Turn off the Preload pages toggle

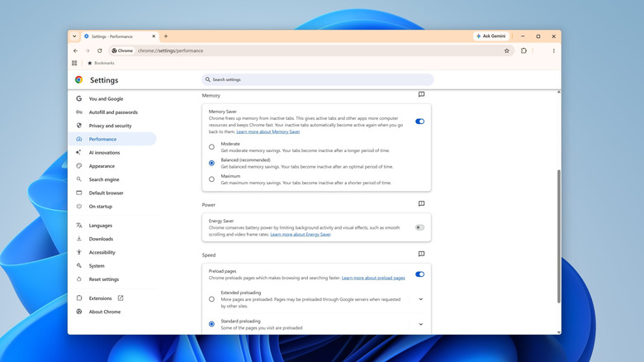(419, 274)
